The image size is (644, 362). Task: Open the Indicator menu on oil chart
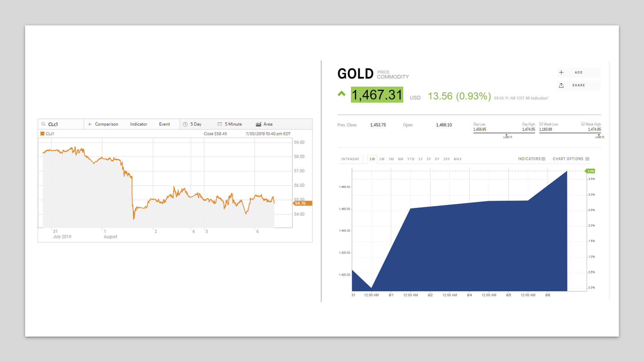pos(138,124)
